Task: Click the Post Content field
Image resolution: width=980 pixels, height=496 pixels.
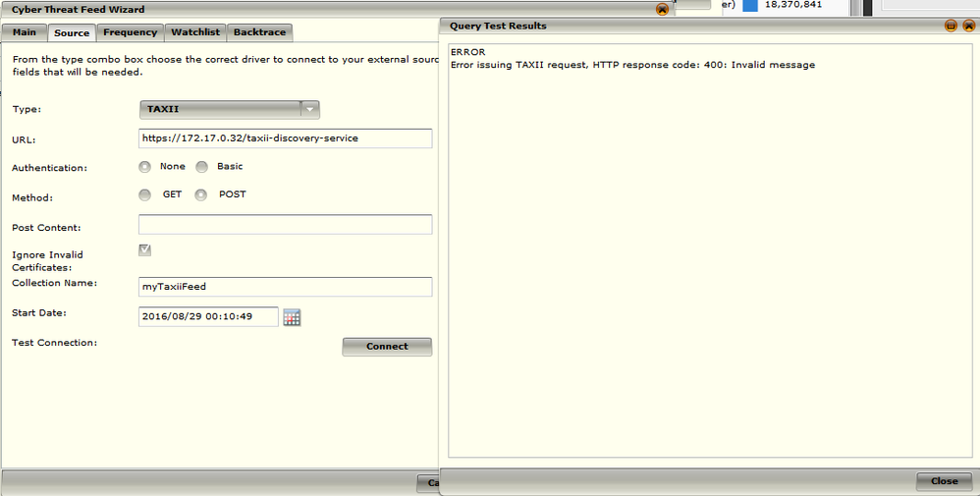Action: tap(285, 225)
